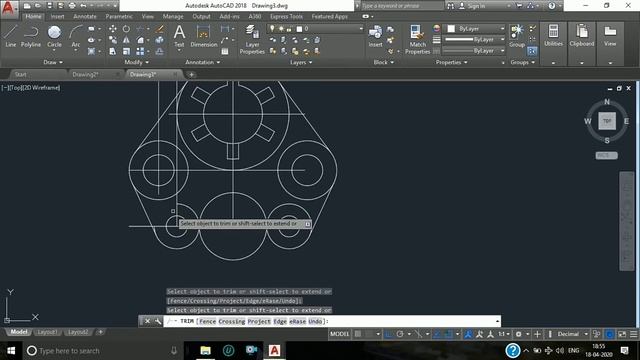Select the Dimension tool

click(203, 36)
